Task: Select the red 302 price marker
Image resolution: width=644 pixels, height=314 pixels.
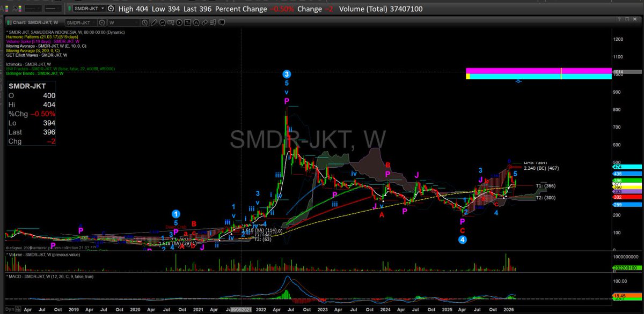Action: pos(627,197)
